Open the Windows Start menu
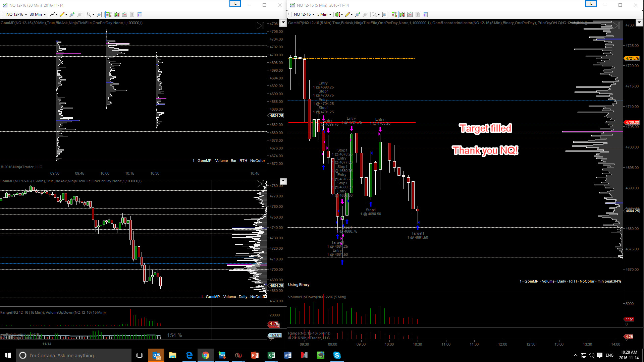Screen dimensions: 644x362 coord(8,355)
